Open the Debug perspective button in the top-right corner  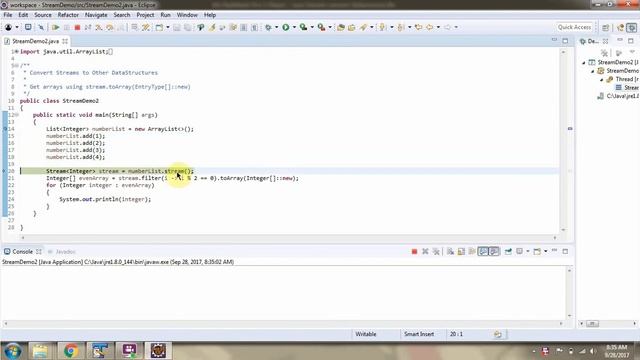click(632, 27)
